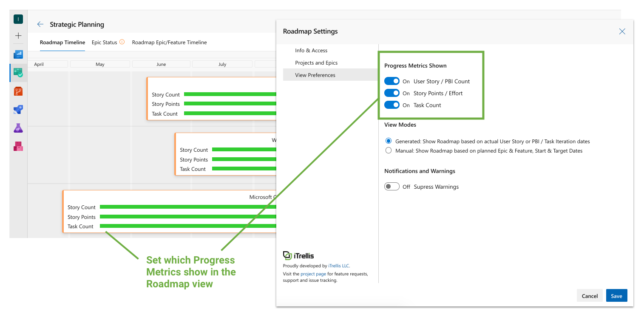Click Story Points bar in Microsoft epic card

(x=188, y=217)
